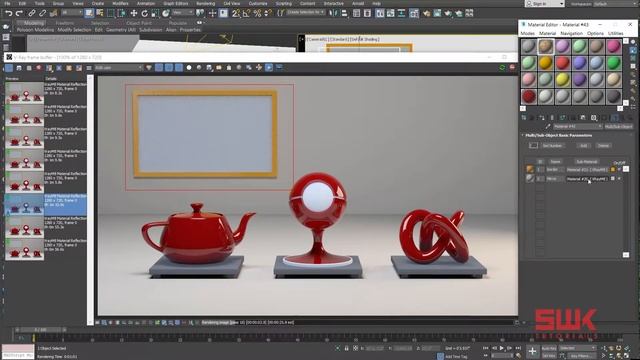
Task: Open the Sign In dropdown
Action: pos(544,4)
